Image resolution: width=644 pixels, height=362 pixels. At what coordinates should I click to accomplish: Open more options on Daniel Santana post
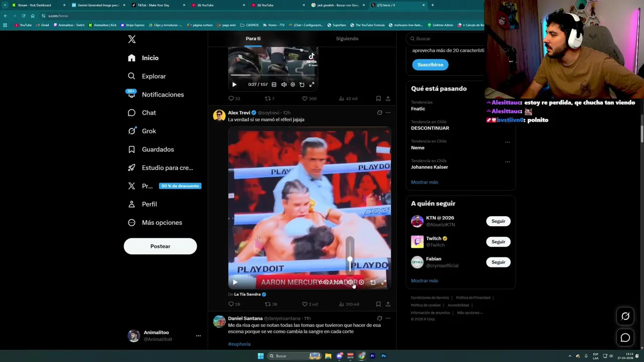pos(388,318)
